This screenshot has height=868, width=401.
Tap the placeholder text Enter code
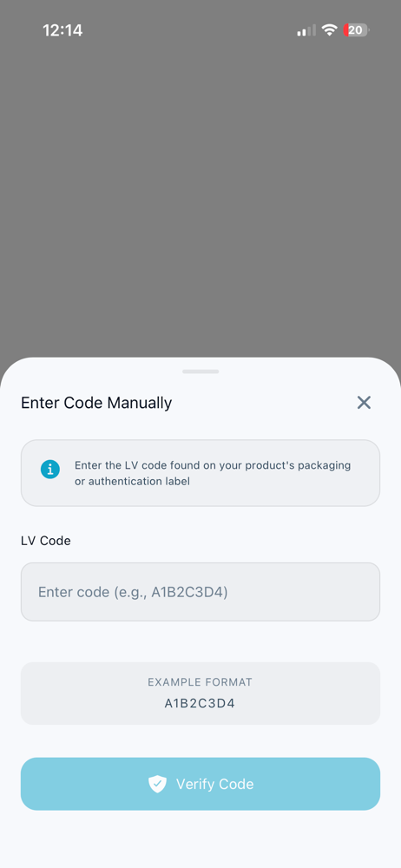tap(133, 592)
